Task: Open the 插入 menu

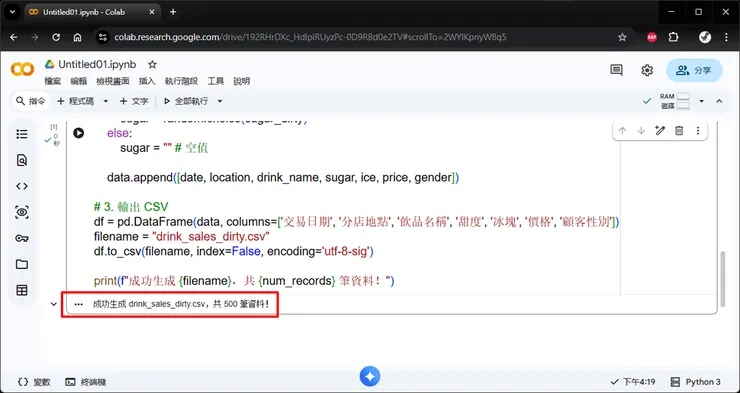Action: click(147, 81)
